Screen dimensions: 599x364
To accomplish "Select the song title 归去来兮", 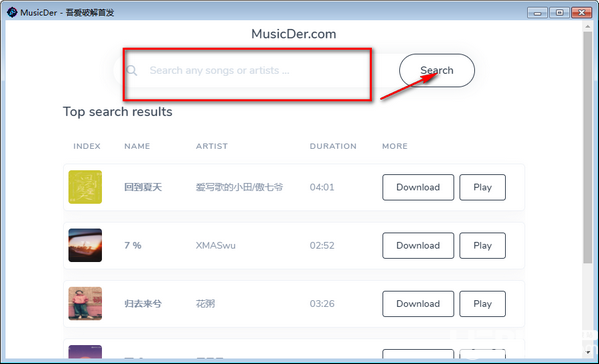I will pos(143,304).
